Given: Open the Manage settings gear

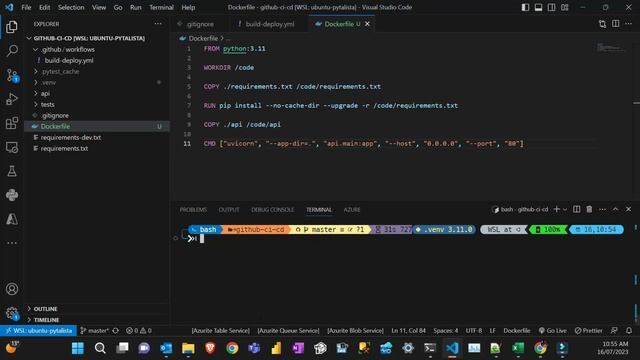Looking at the screenshot, I should (x=12, y=313).
